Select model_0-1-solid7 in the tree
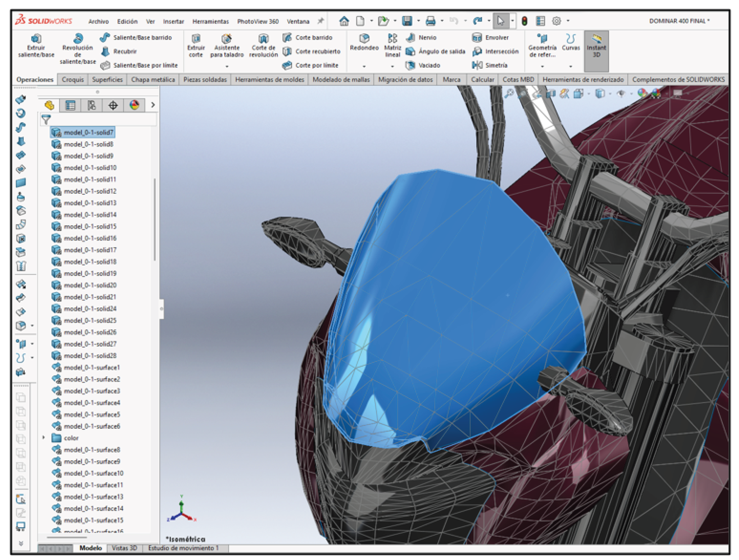Screen dimensions: 739x560 [83, 132]
